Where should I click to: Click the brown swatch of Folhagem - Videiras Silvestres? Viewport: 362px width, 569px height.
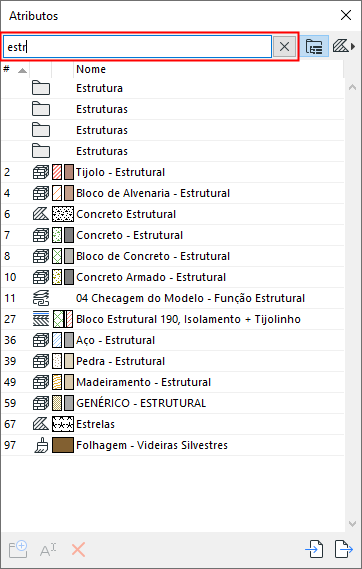click(63, 446)
